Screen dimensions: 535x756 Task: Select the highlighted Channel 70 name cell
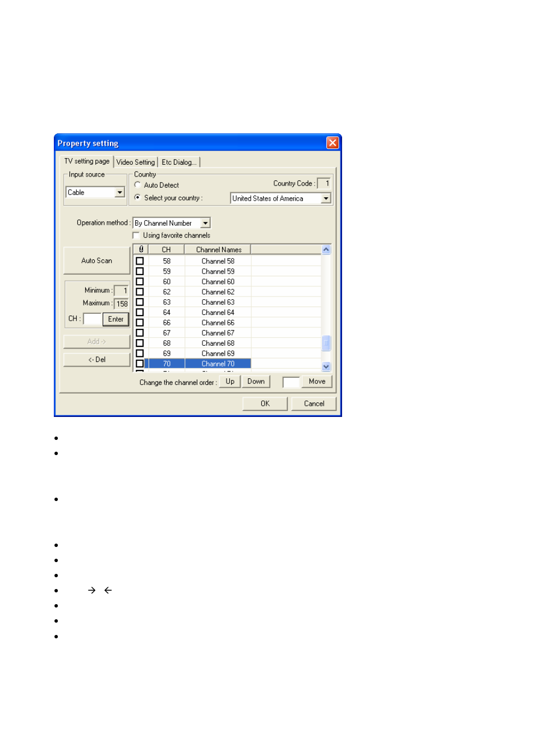click(218, 364)
